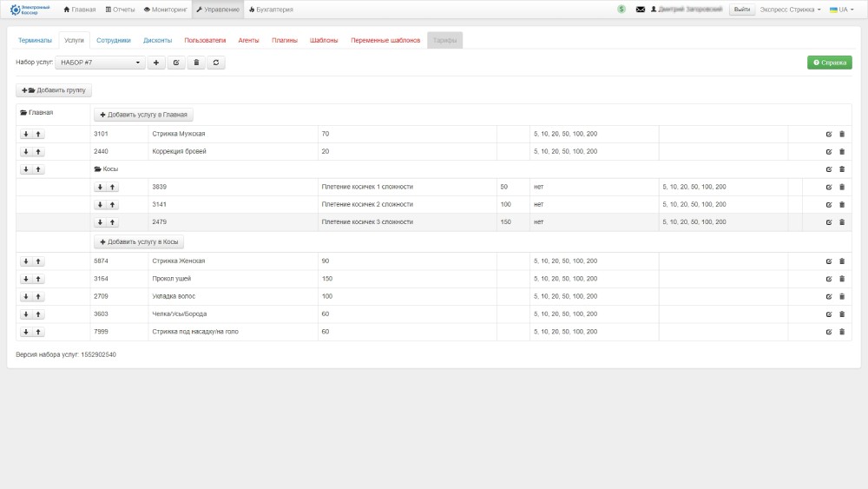Expand the Экспресс Стрижка account dropdown

click(790, 10)
